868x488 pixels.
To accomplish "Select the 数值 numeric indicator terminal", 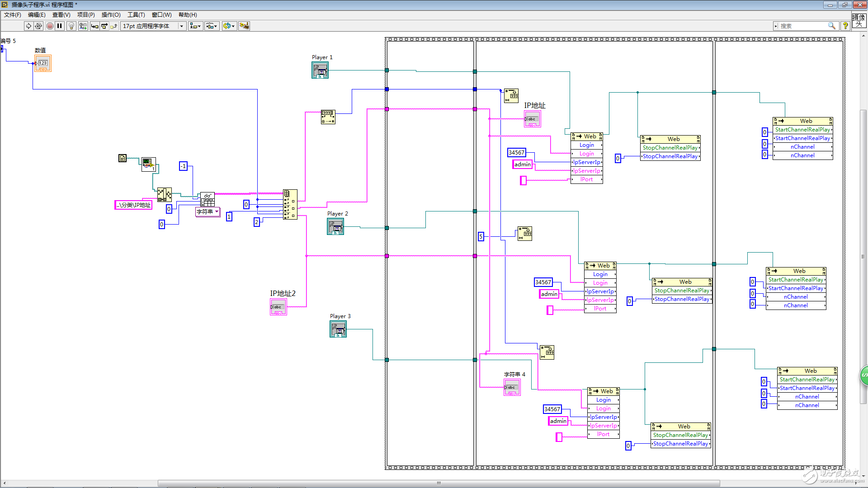I will (x=43, y=63).
